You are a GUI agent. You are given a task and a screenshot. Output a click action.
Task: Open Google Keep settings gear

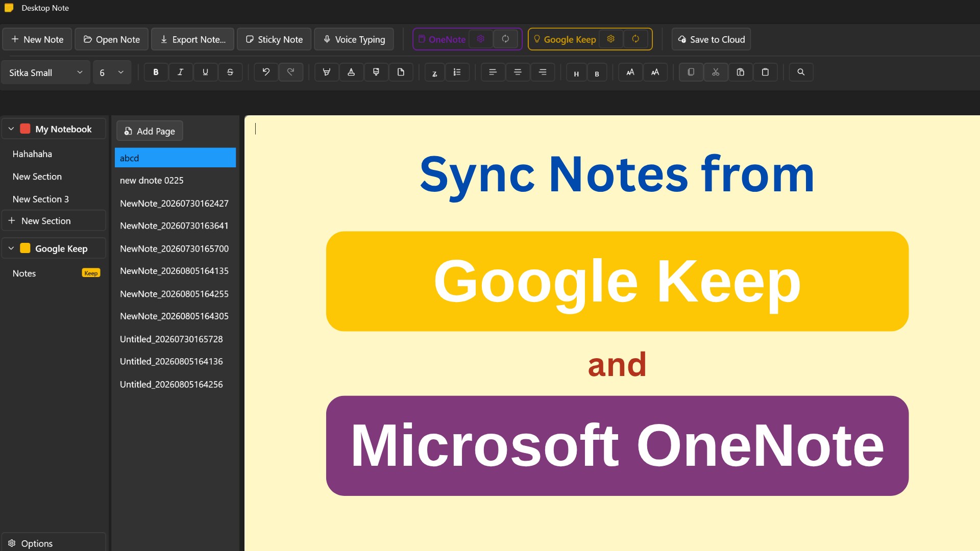(x=610, y=39)
